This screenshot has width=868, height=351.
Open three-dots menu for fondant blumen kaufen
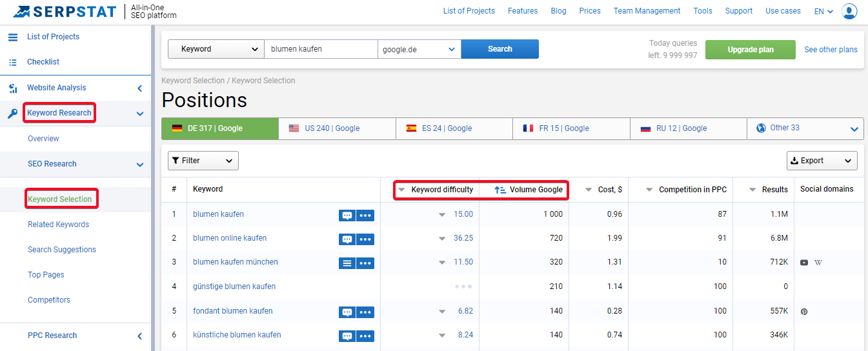365,312
